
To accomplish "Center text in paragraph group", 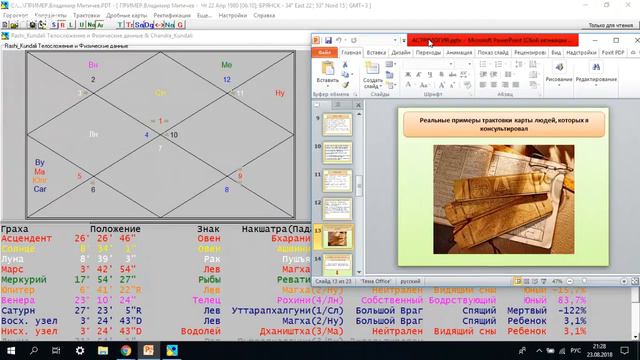I will pyautogui.click(x=494, y=85).
